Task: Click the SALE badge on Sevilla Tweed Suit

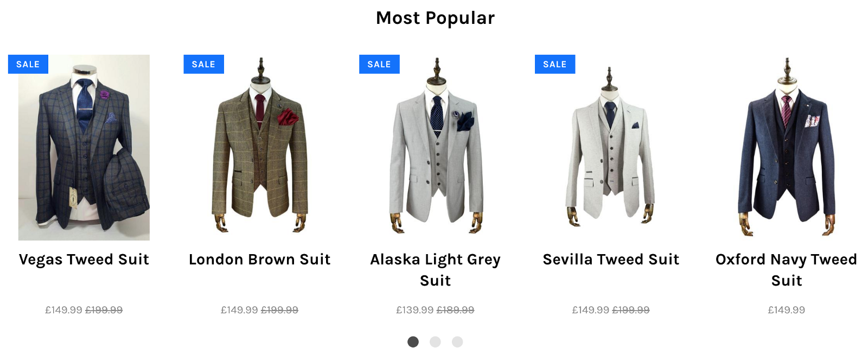Action: pos(555,64)
